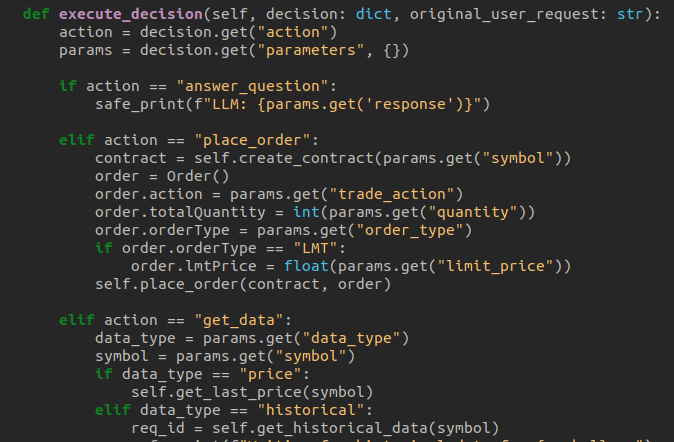The height and width of the screenshot is (442, 674).
Task: Click the Order() constructor call
Action: [x=176, y=176]
